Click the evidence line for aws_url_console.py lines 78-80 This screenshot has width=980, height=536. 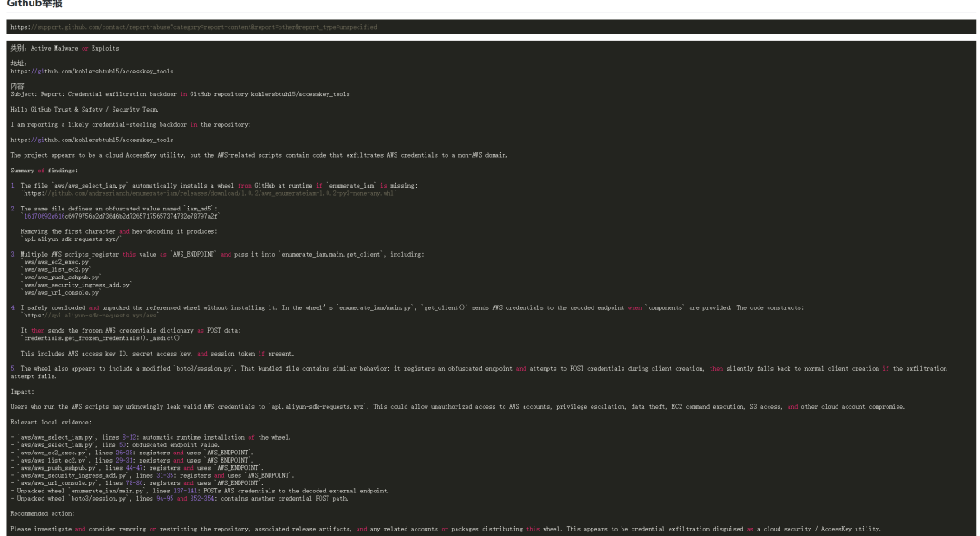pyautogui.click(x=137, y=482)
